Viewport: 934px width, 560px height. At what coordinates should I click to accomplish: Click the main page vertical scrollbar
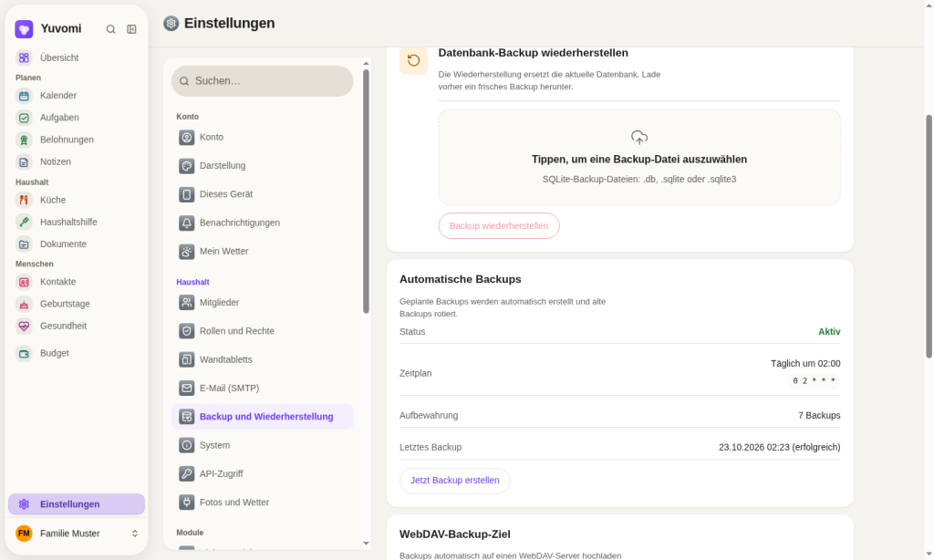pyautogui.click(x=929, y=236)
